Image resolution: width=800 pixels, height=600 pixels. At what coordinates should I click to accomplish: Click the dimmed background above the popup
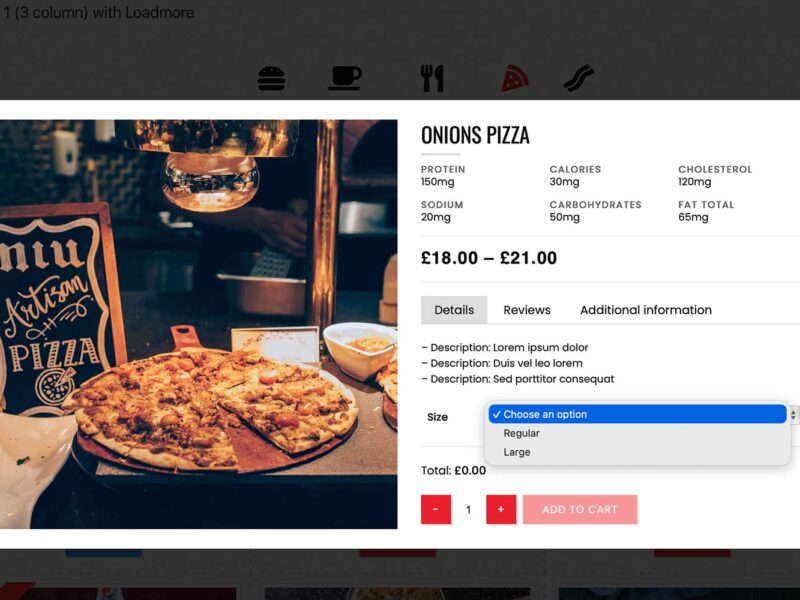click(400, 31)
